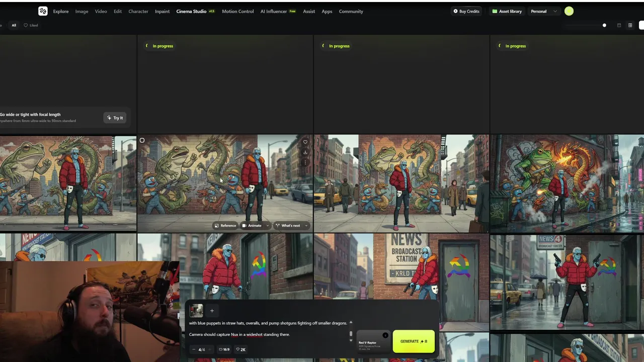Download the hovered image

click(x=305, y=152)
